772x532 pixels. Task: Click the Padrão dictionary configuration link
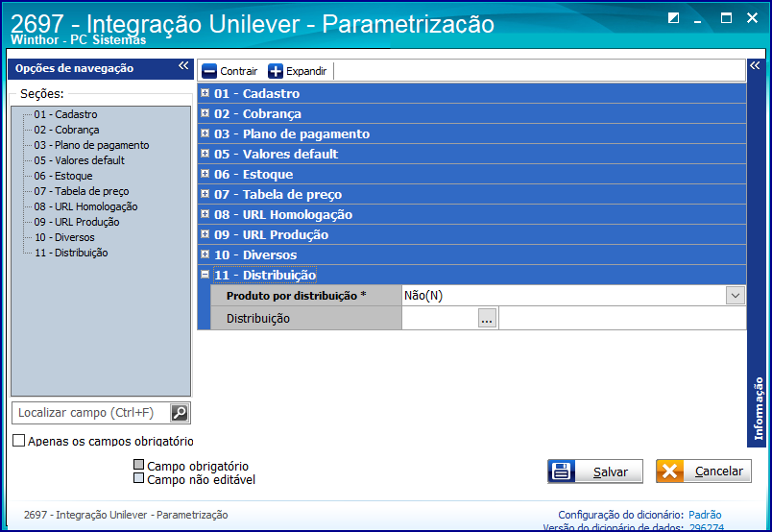[705, 515]
